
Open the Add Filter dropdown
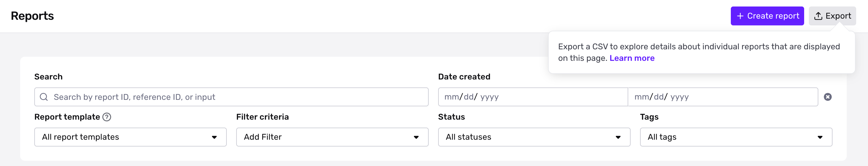pyautogui.click(x=332, y=137)
